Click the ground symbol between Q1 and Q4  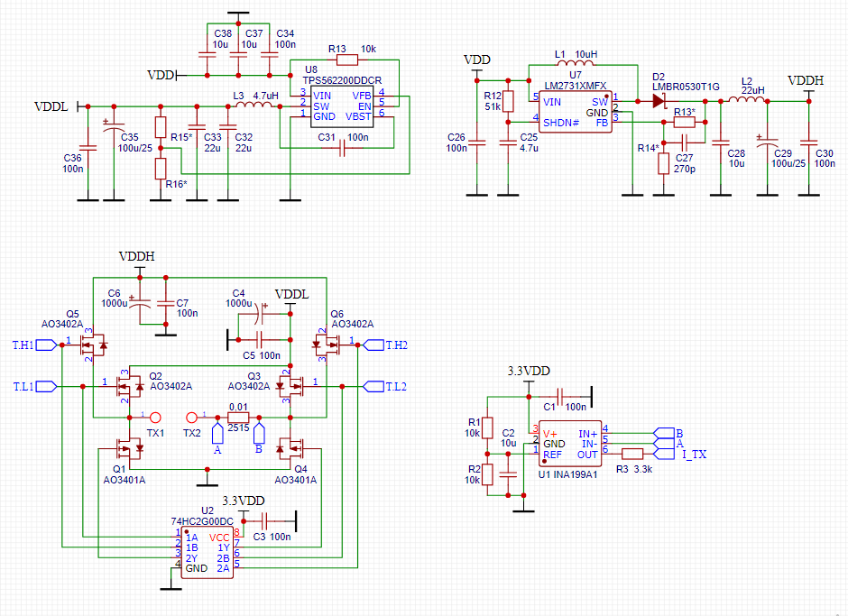207,480
